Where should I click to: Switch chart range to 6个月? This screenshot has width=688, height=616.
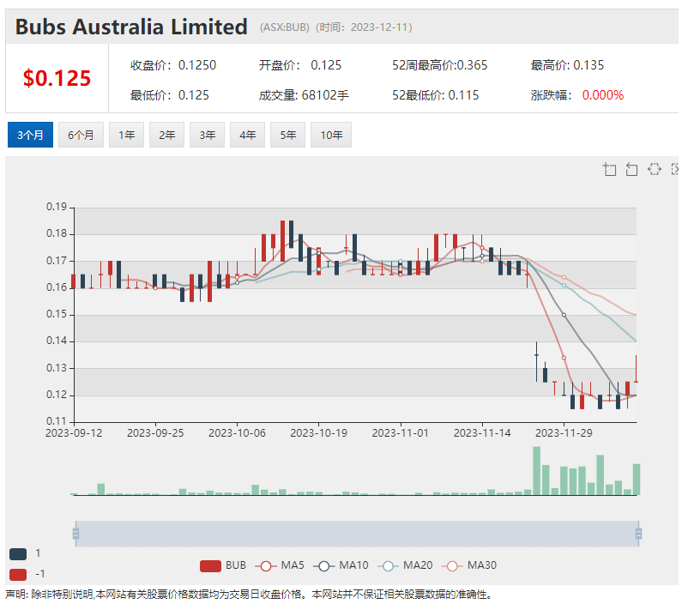(x=81, y=135)
